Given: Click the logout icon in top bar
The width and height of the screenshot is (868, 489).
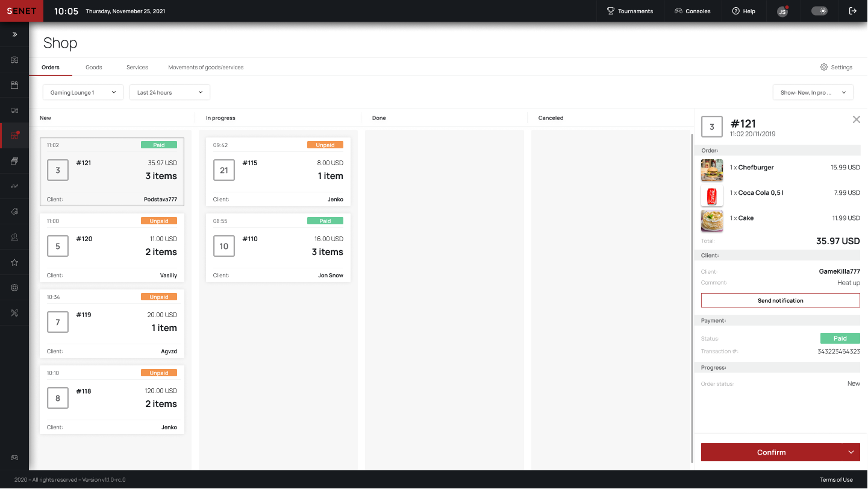Looking at the screenshot, I should pyautogui.click(x=853, y=11).
